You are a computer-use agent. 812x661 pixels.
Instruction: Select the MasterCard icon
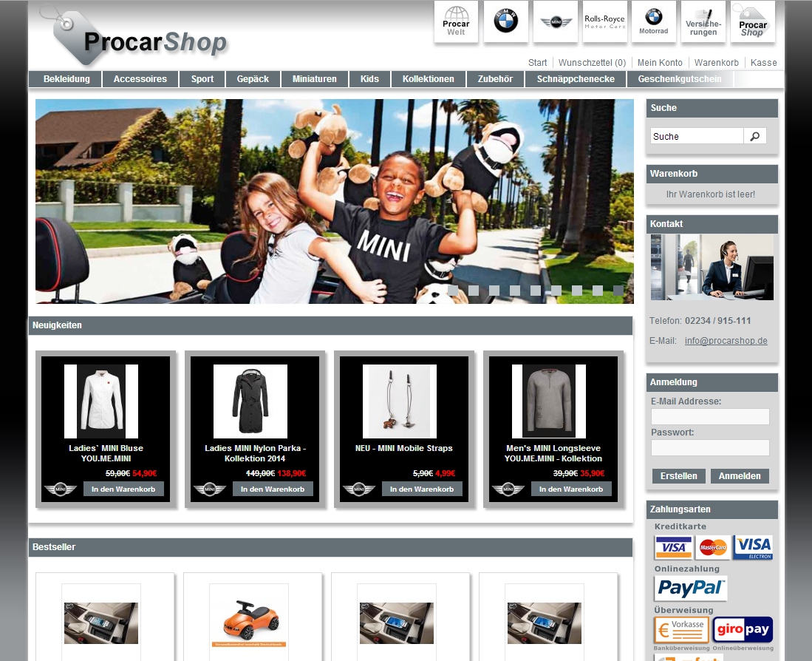coord(713,548)
